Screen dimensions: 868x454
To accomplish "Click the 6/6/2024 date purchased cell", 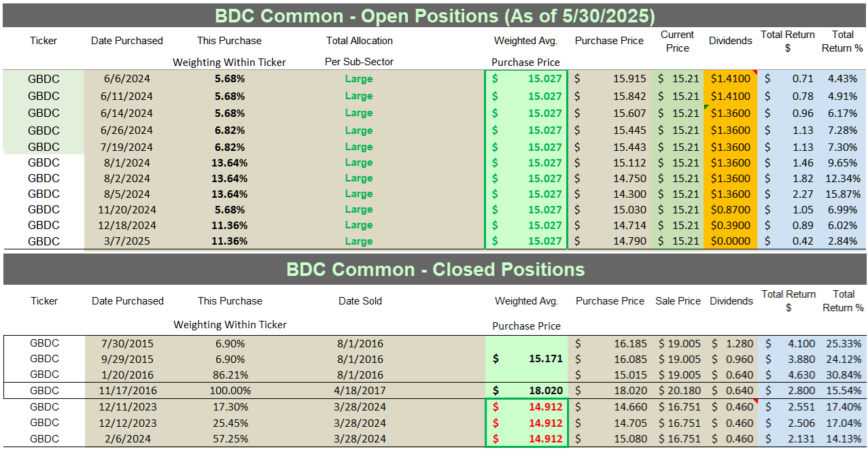I will point(127,79).
